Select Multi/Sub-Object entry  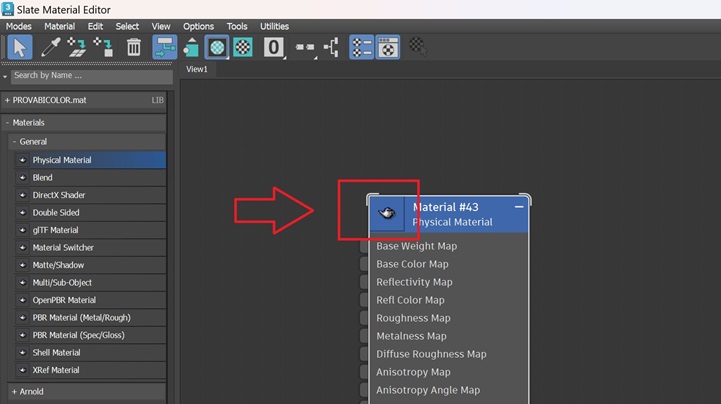click(91, 282)
